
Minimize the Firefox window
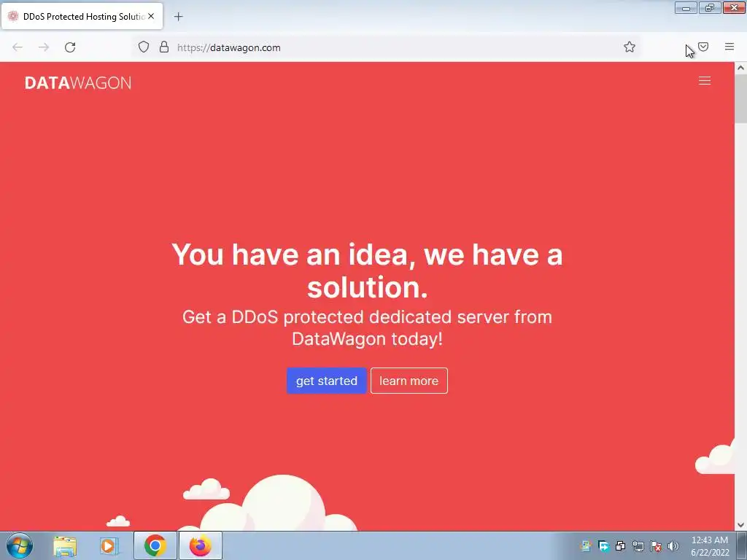pyautogui.click(x=686, y=7)
